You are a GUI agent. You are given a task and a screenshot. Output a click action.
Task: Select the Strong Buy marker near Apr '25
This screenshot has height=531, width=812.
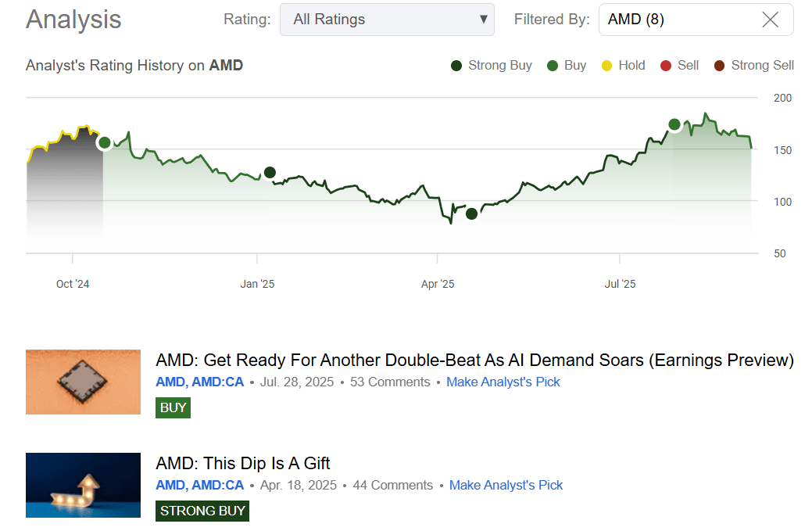click(x=471, y=213)
